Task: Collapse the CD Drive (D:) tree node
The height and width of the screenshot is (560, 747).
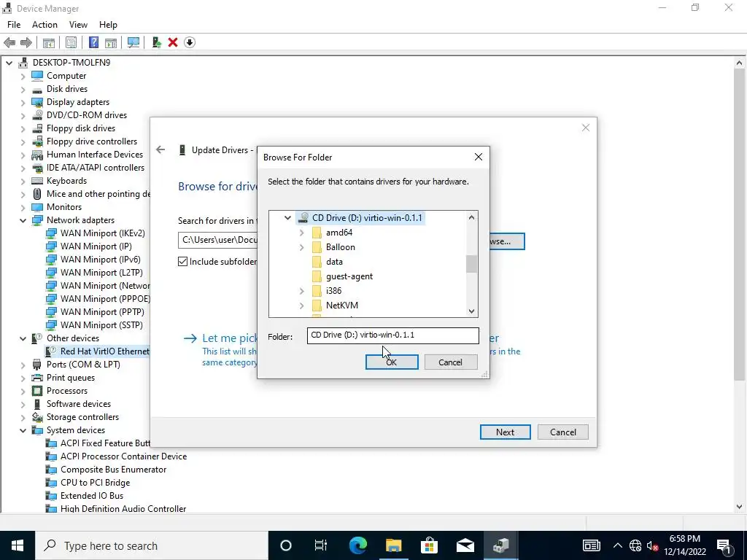Action: [x=287, y=217]
